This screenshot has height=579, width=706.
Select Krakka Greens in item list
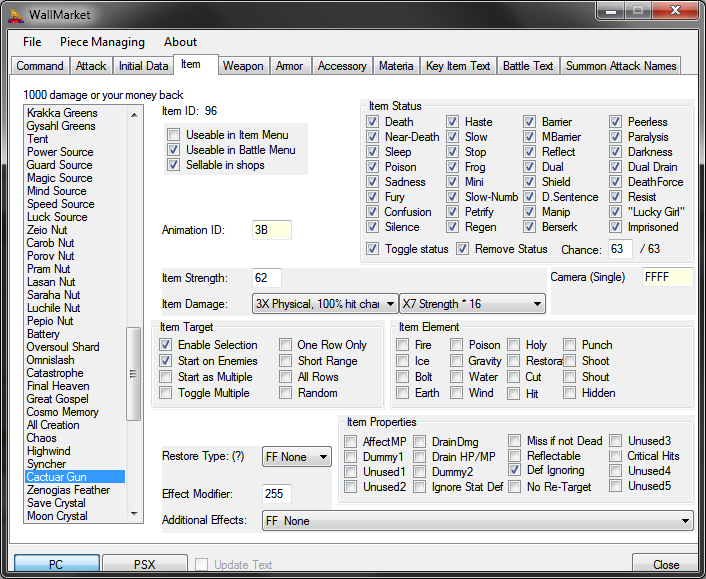[x=75, y=113]
